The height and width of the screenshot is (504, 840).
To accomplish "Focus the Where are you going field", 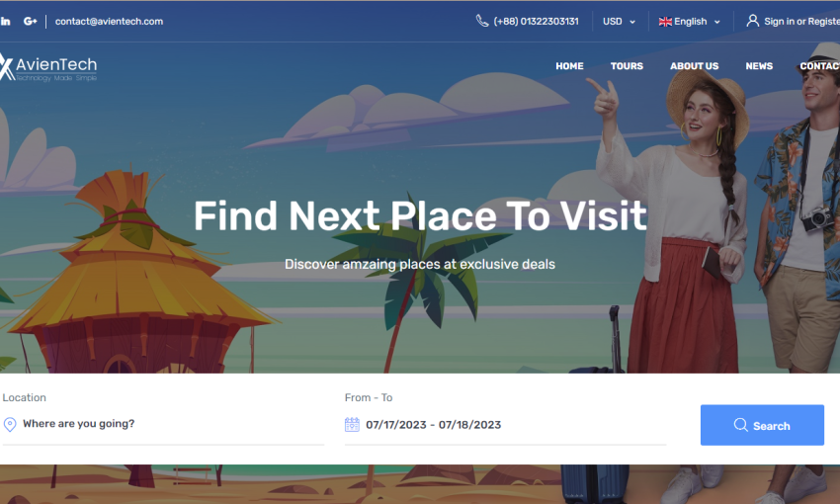I will 163,424.
